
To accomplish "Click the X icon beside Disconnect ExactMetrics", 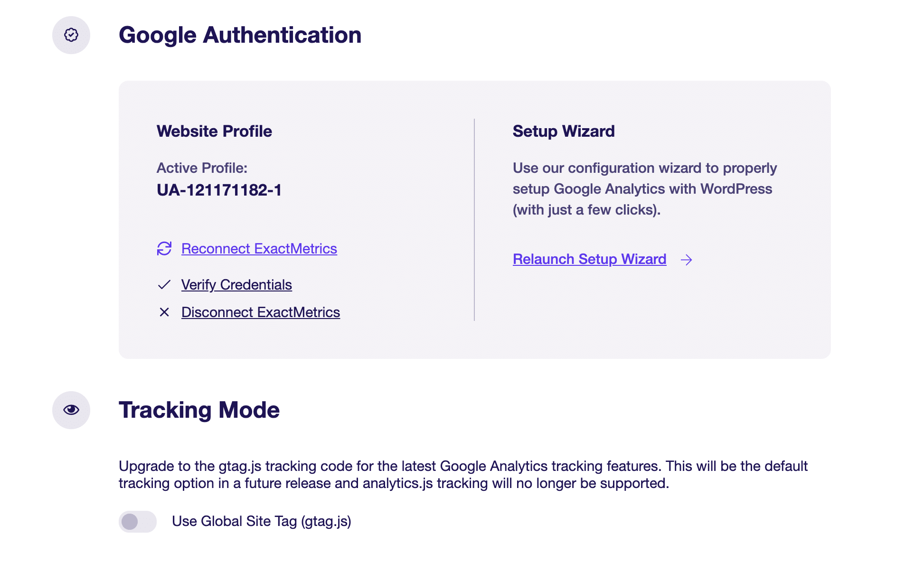I will pos(164,312).
